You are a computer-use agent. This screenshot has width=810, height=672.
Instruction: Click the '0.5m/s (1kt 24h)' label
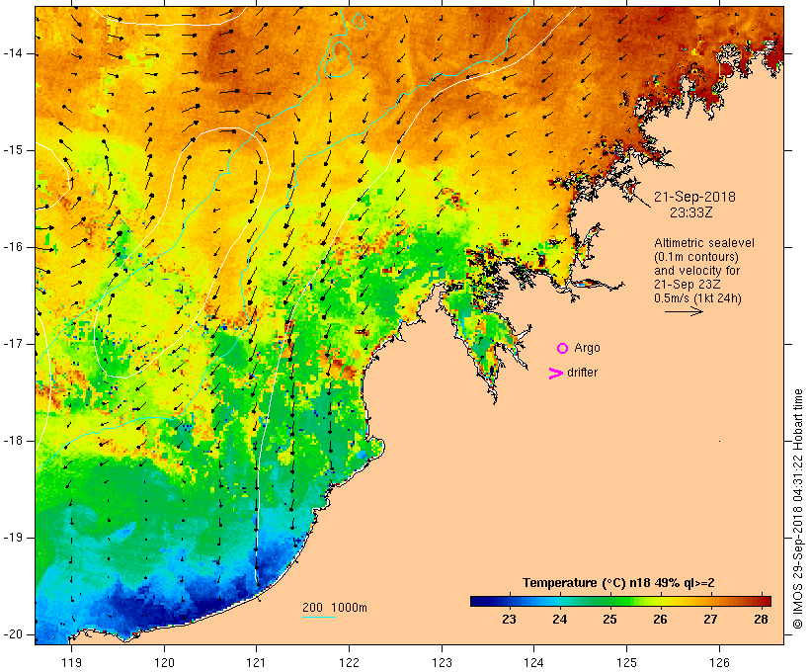click(697, 298)
